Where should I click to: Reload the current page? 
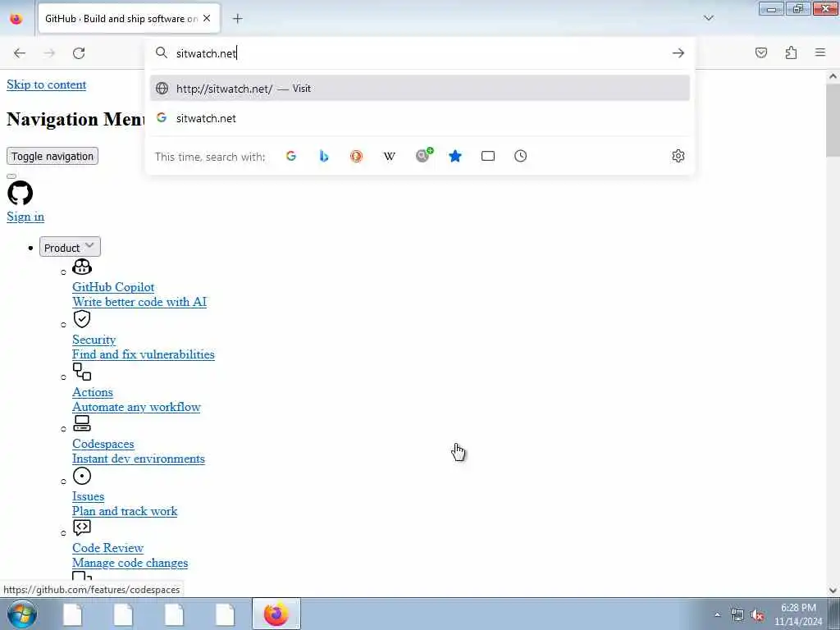tap(79, 53)
